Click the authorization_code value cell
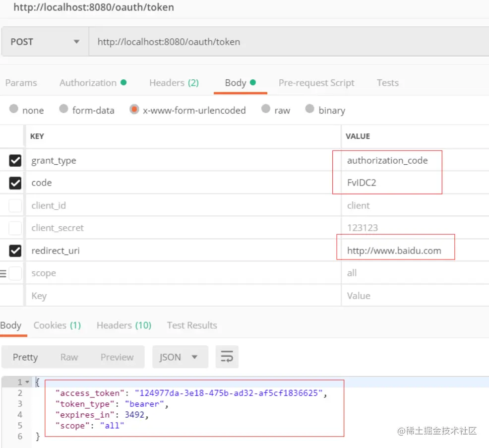 415,160
